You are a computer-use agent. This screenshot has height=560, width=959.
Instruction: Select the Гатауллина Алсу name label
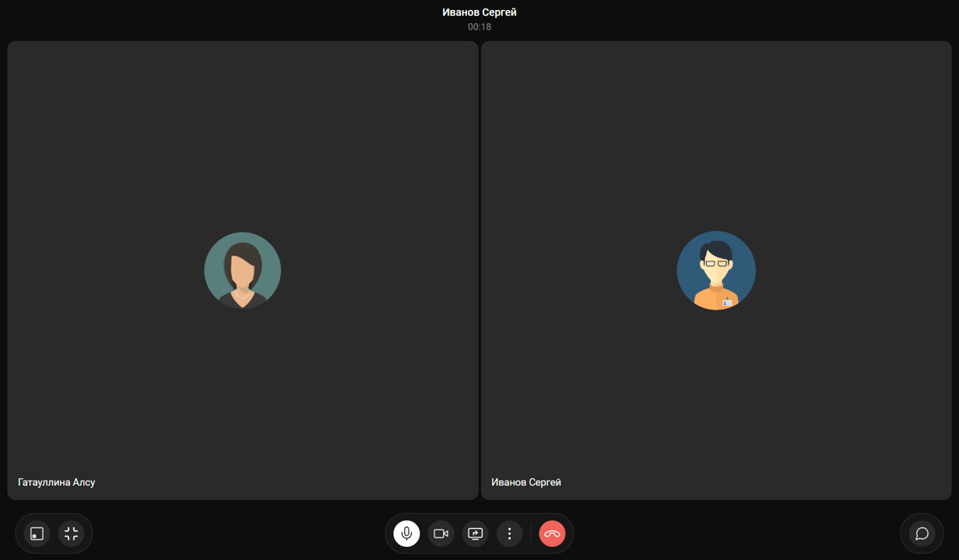click(x=57, y=482)
